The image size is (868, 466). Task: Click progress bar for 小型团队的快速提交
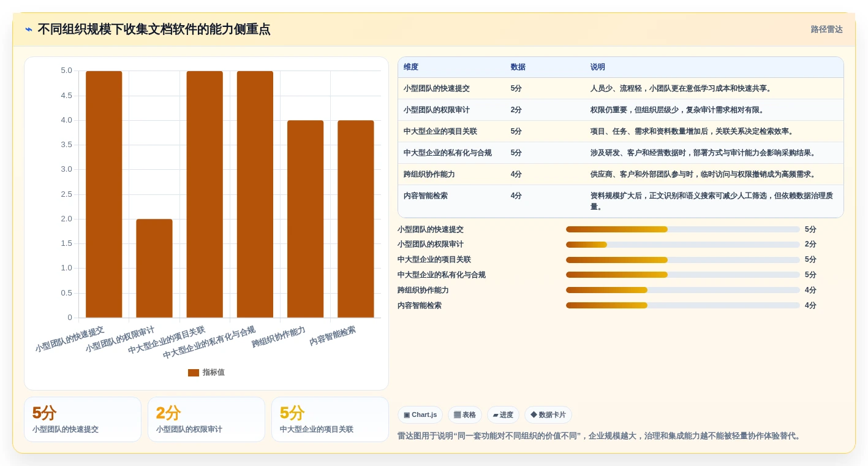click(683, 229)
